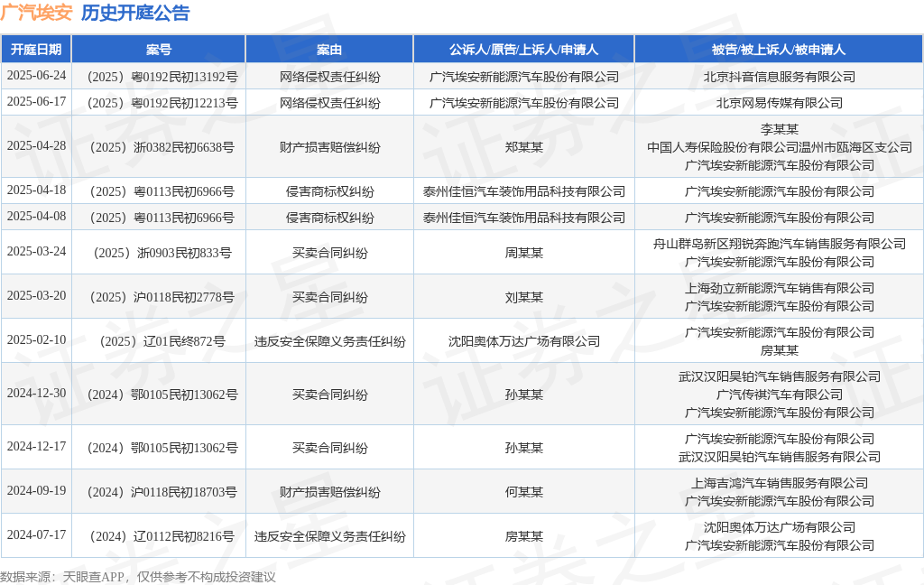Click the date 2024-12-30
Viewport: 924px width, 585px height.
(x=36, y=393)
